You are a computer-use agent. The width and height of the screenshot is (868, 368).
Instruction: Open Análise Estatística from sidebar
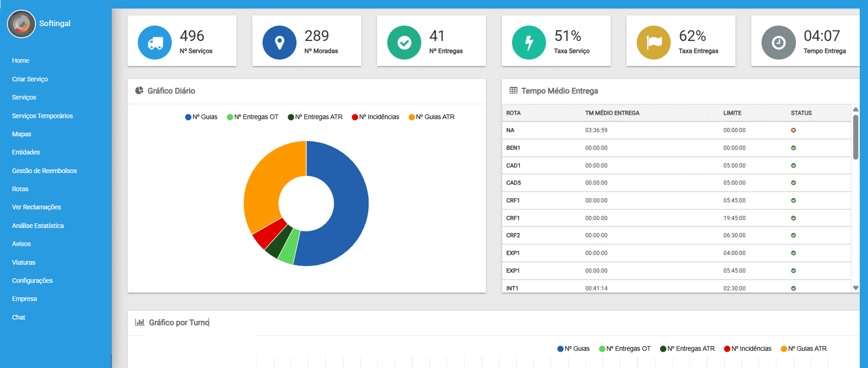(38, 226)
